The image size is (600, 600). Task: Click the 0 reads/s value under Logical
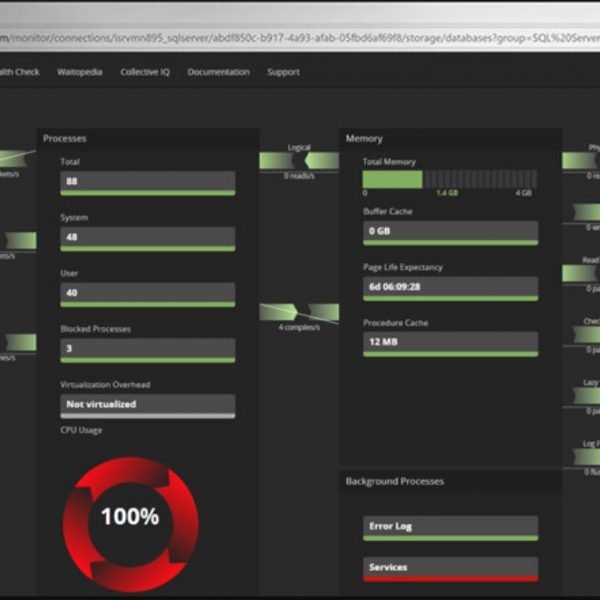(299, 176)
